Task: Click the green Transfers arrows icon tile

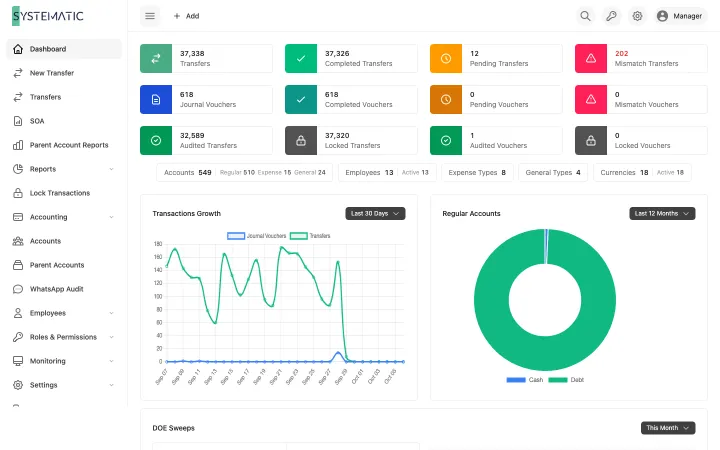Action: (156, 58)
